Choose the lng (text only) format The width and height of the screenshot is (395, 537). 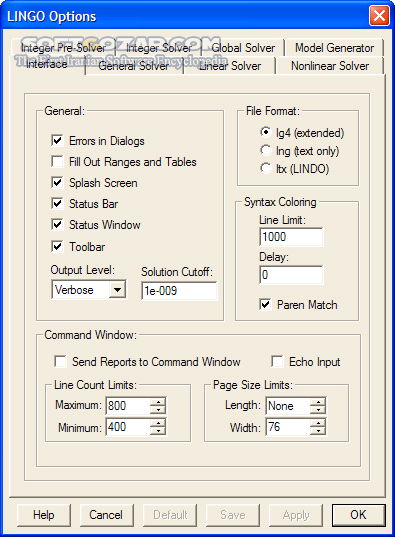[x=266, y=150]
